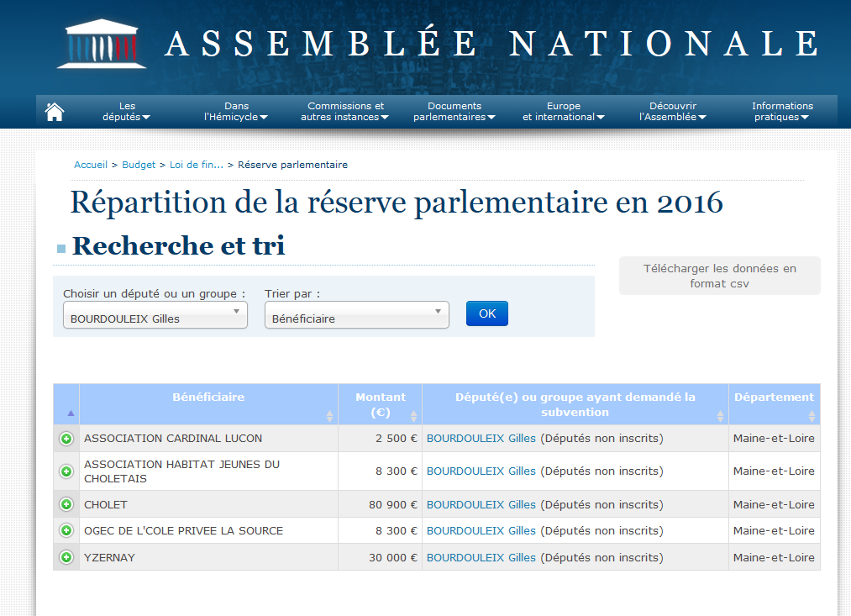Screen dimensions: 851x616
Task: Expand the OGEC DE L'COLE PRIVEE row
Action: pyautogui.click(x=66, y=531)
